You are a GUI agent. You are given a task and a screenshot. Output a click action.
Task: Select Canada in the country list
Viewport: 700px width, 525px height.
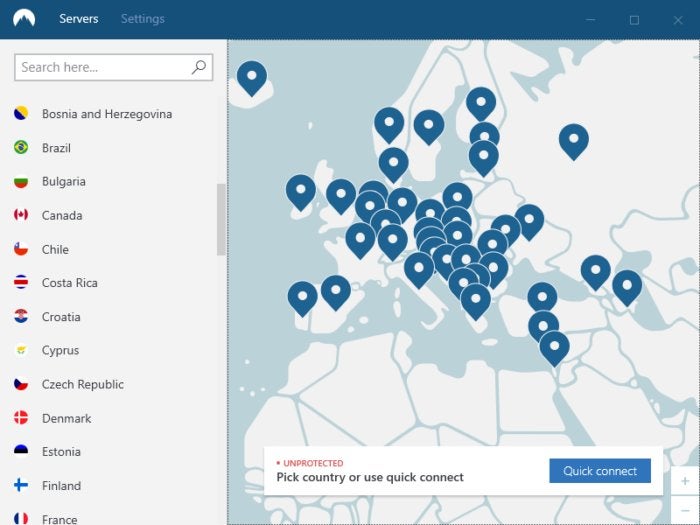click(x=62, y=216)
